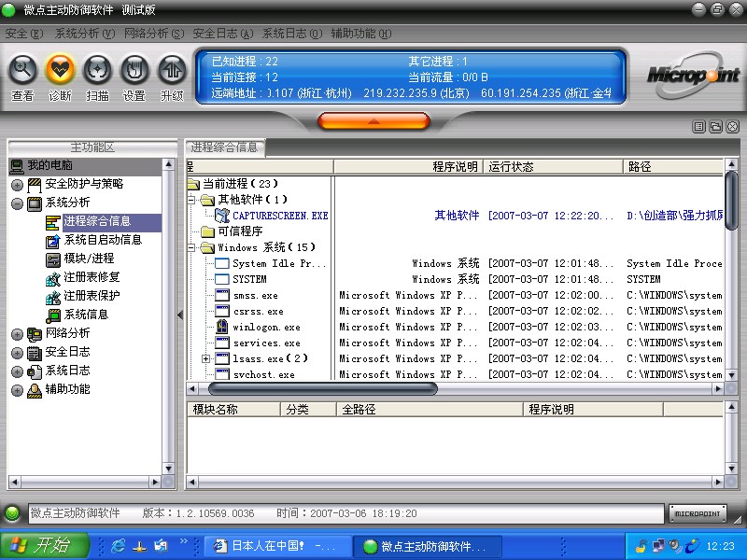Collapse the 系统分析 tree node

[x=17, y=203]
